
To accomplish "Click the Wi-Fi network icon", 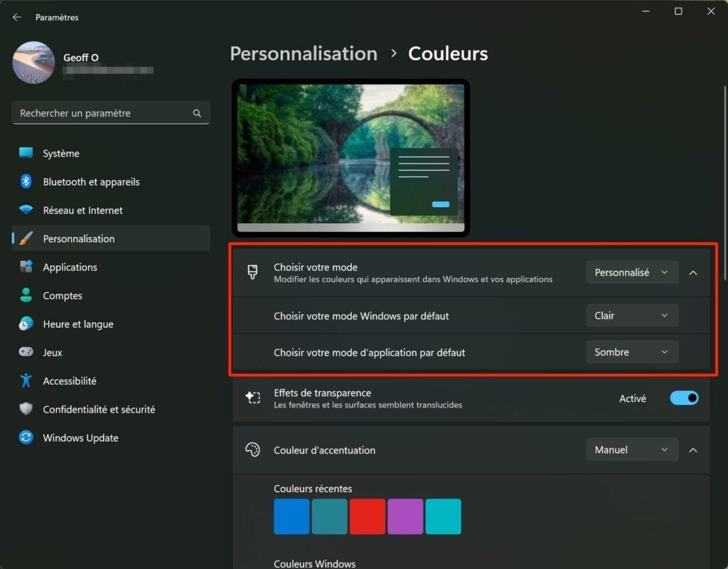I will click(26, 210).
